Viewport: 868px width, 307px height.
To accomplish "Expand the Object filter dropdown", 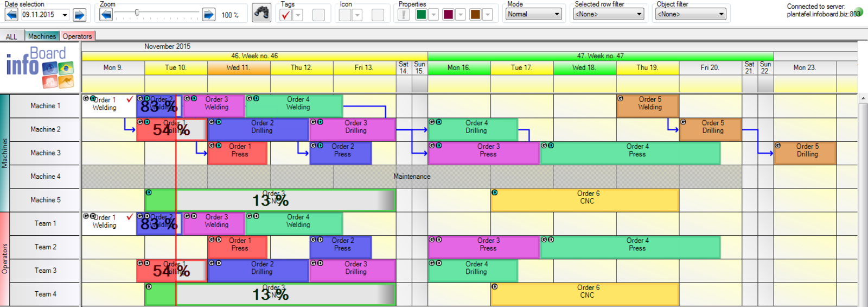I will [691, 14].
